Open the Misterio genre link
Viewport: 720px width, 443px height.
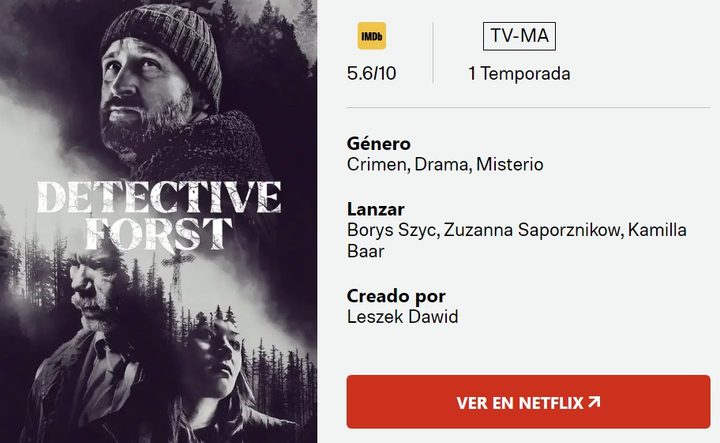(510, 164)
